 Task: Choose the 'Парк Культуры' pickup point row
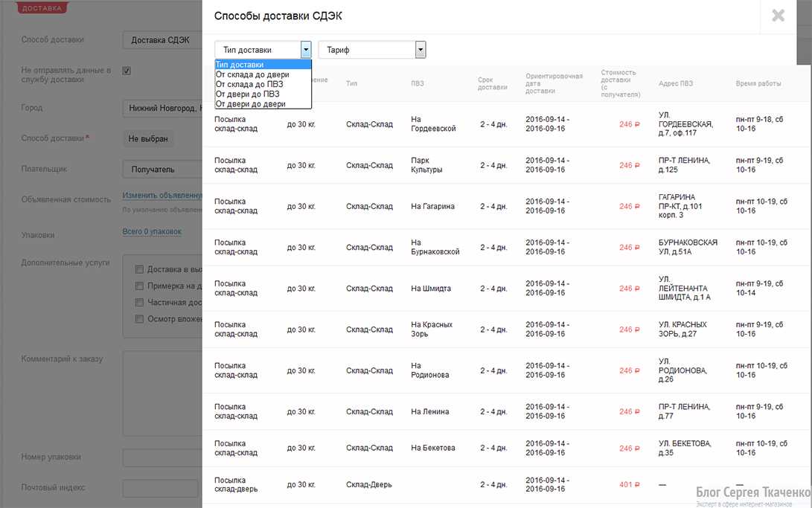426,165
